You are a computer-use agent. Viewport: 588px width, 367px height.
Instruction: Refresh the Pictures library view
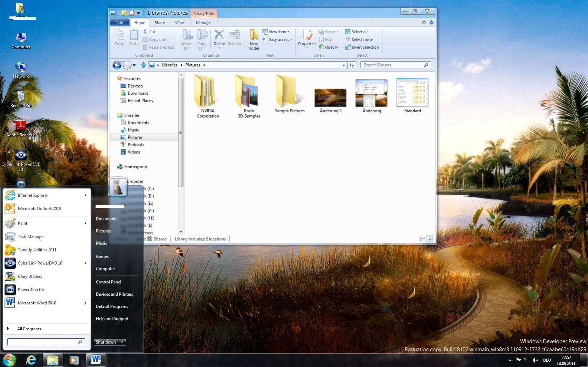(x=352, y=65)
